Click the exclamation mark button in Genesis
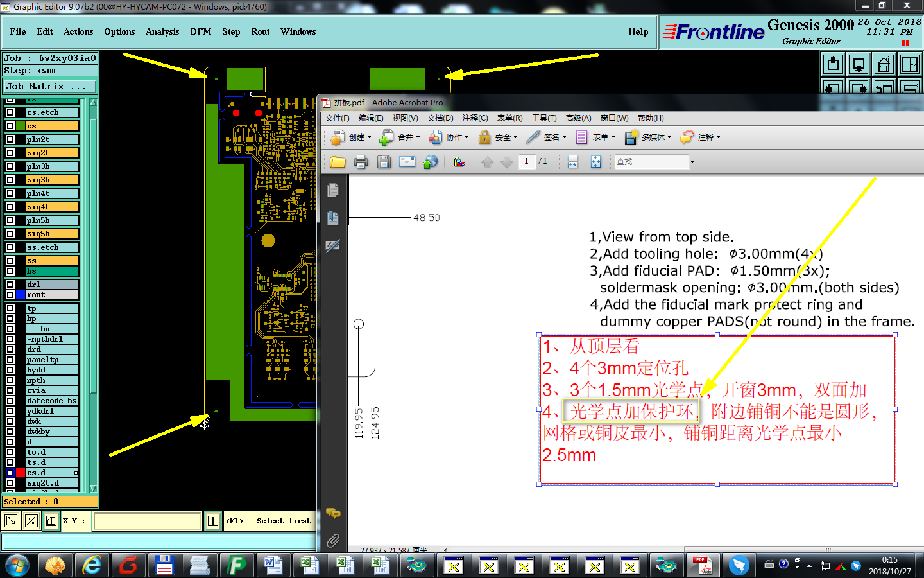Screen dimensions: 924x578 (x=213, y=521)
